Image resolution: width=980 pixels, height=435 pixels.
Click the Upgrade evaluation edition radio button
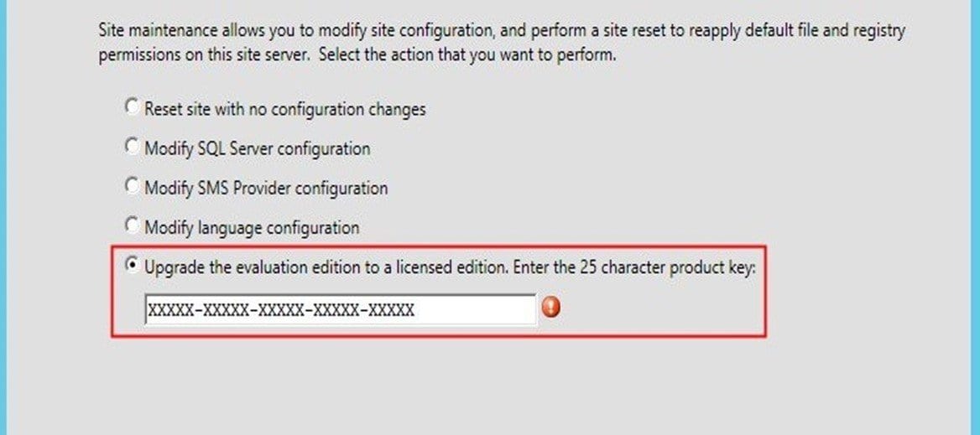pyautogui.click(x=130, y=266)
